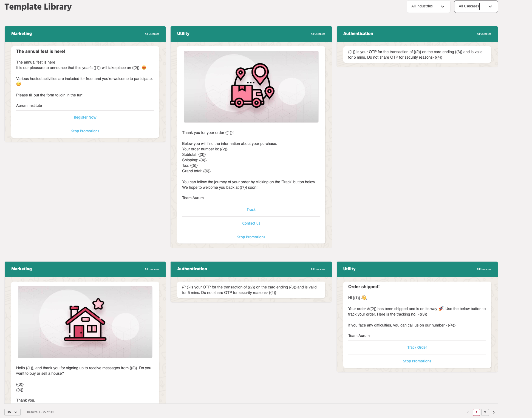
Task: Click the next page chevron
Action: [494, 412]
